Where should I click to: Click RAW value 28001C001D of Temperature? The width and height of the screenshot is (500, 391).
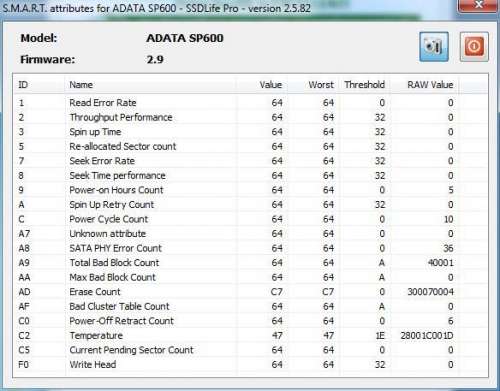[427, 335]
